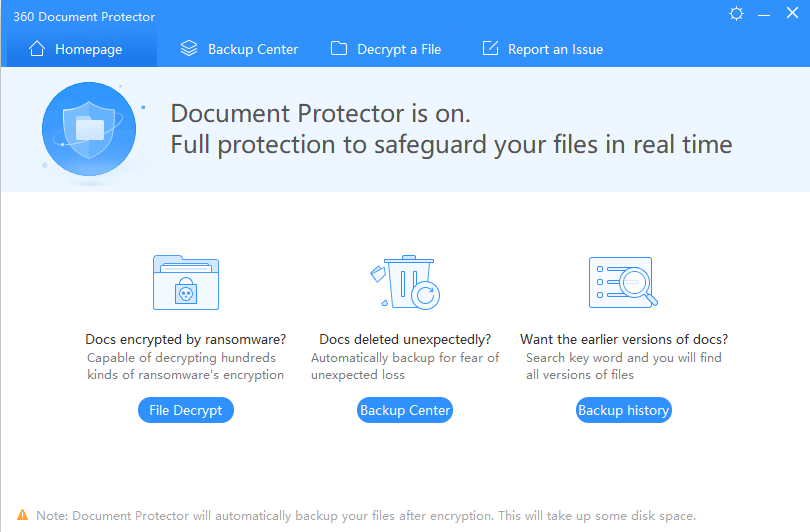Click the folder icon beside Decrypt a File
This screenshot has width=810, height=532.
coord(339,48)
